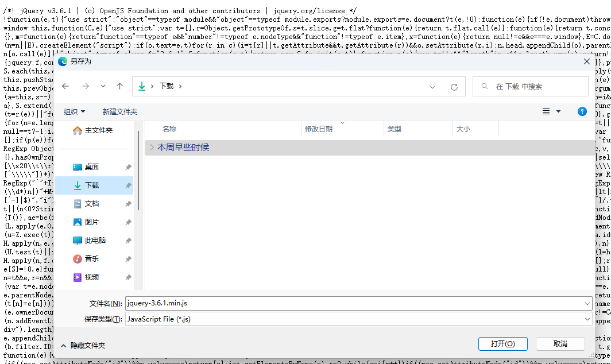The width and height of the screenshot is (611, 364).
Task: Click the pin icon next to 下载
Action: click(128, 186)
